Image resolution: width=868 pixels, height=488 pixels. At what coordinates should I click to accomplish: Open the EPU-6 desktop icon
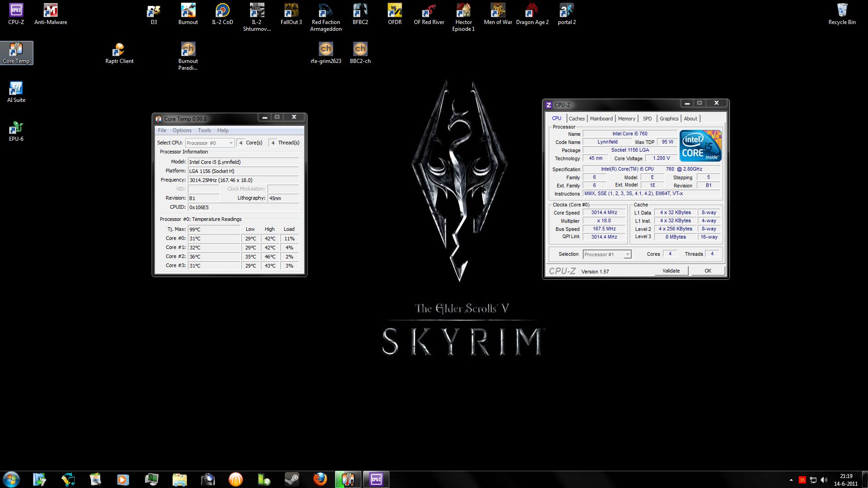(x=16, y=131)
